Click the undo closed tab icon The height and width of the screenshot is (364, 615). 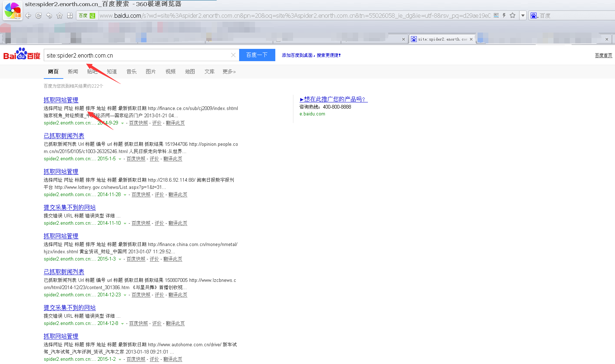[49, 16]
